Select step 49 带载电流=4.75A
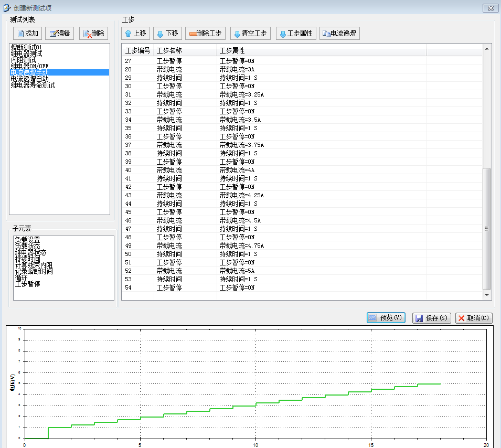Screen dimensions: 501x448 click(302, 246)
